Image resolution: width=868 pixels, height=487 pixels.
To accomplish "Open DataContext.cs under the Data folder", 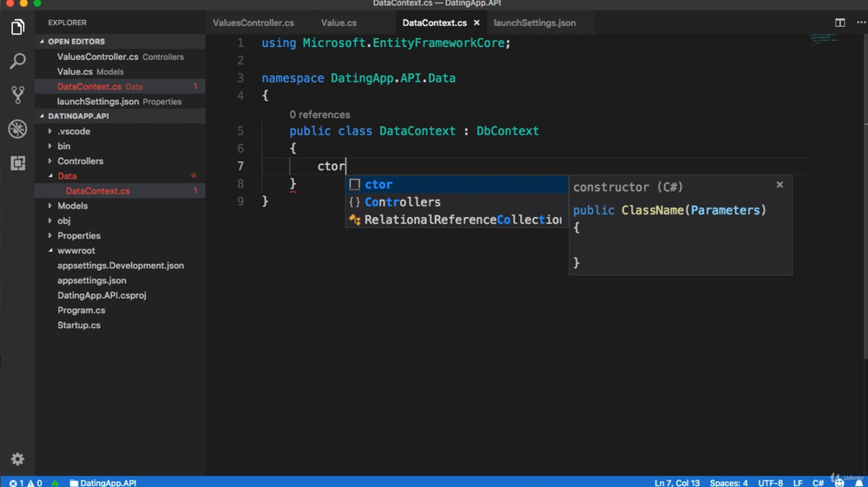I will click(x=120, y=191).
